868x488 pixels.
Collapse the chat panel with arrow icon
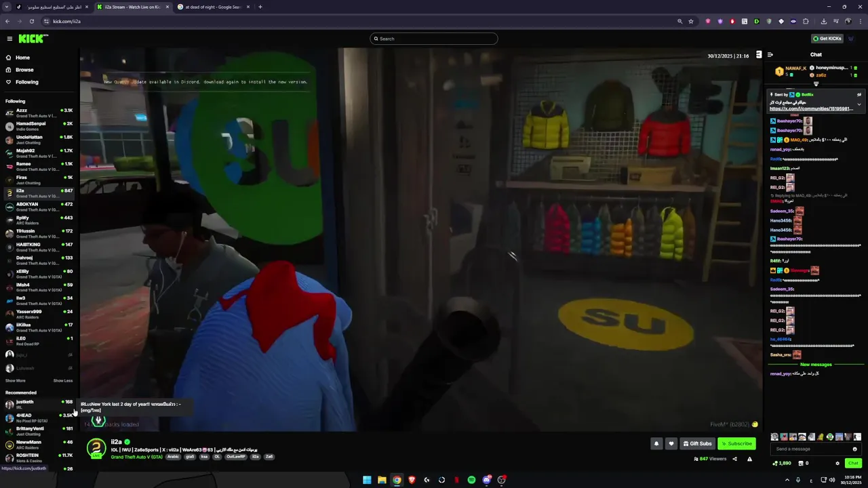click(x=770, y=55)
